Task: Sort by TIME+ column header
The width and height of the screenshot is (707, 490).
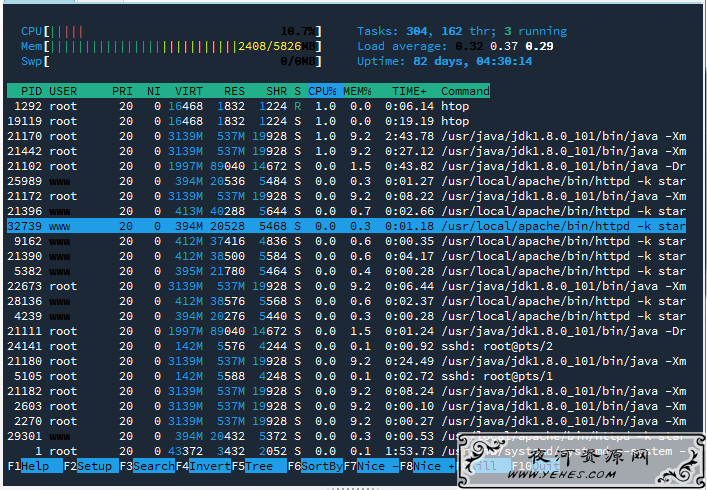Action: (x=409, y=91)
